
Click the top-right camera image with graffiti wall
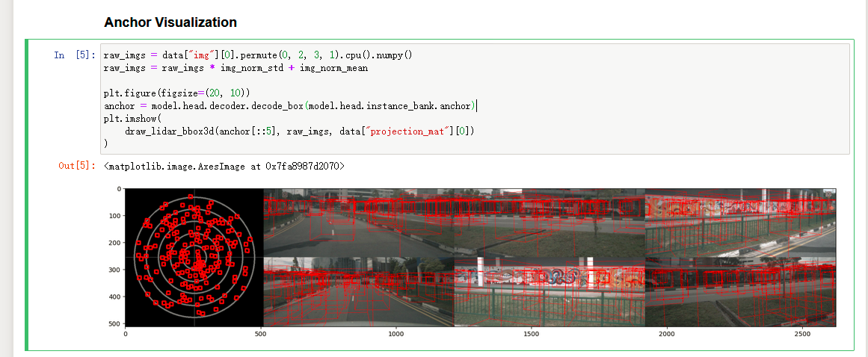point(741,223)
